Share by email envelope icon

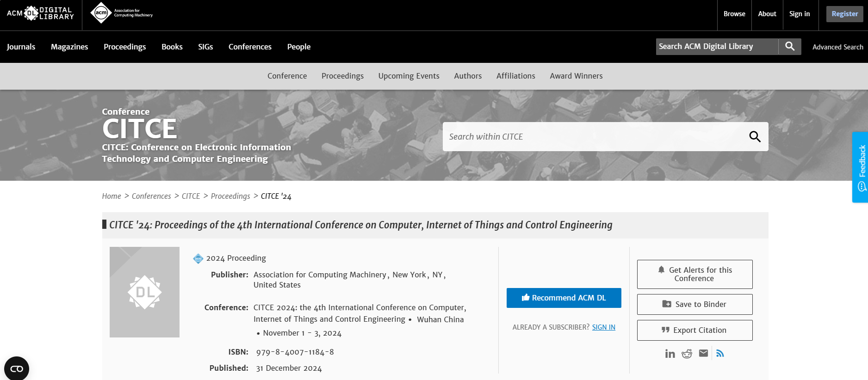(x=703, y=353)
